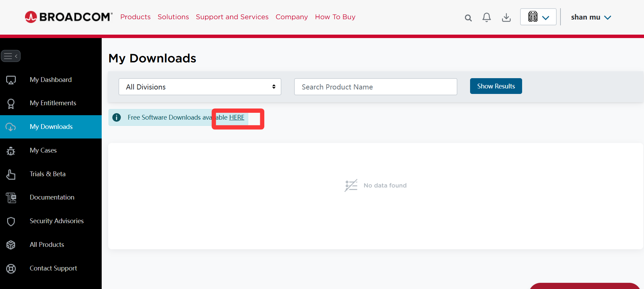Screen dimensions: 644x289
Task: Expand the All Divisions dropdown
Action: pos(200,87)
